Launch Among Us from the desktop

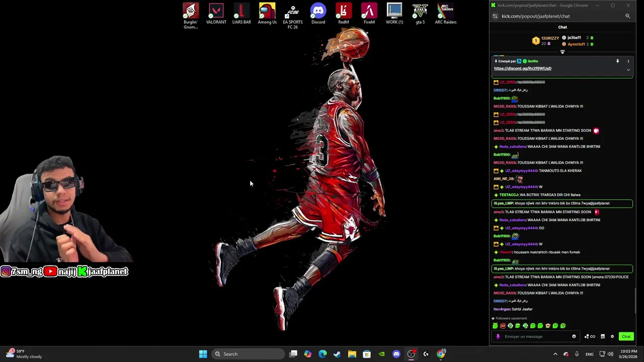tap(267, 14)
